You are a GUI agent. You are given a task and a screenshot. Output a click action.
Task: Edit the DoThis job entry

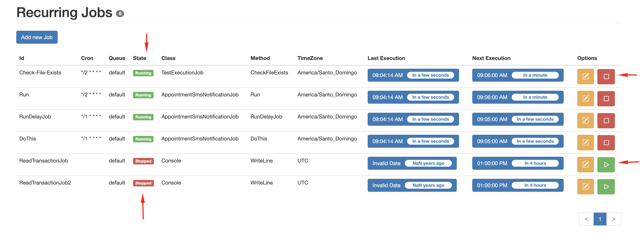pos(585,142)
